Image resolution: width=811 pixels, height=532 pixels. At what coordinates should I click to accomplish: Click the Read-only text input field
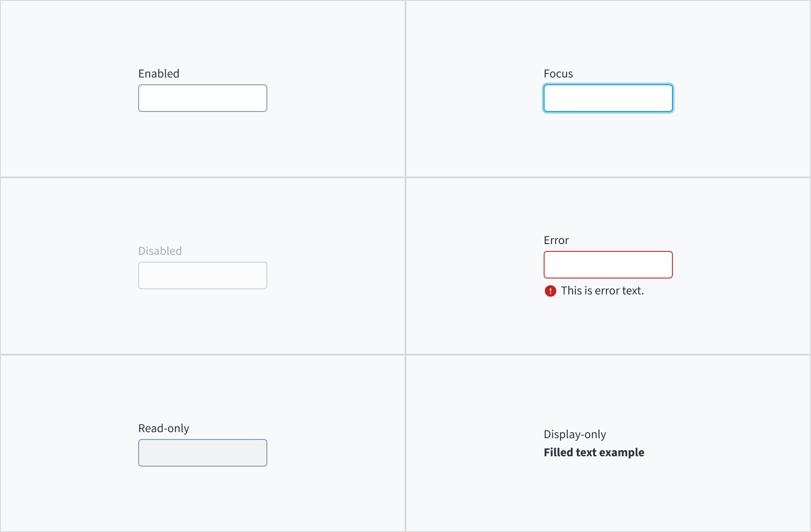coord(202,453)
